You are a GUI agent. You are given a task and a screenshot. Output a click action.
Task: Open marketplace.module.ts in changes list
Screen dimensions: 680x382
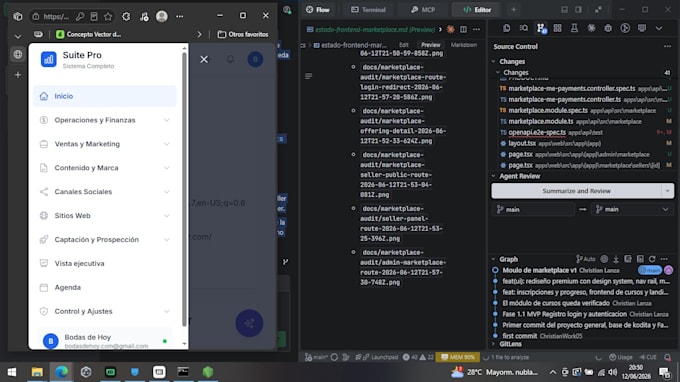[541, 121]
